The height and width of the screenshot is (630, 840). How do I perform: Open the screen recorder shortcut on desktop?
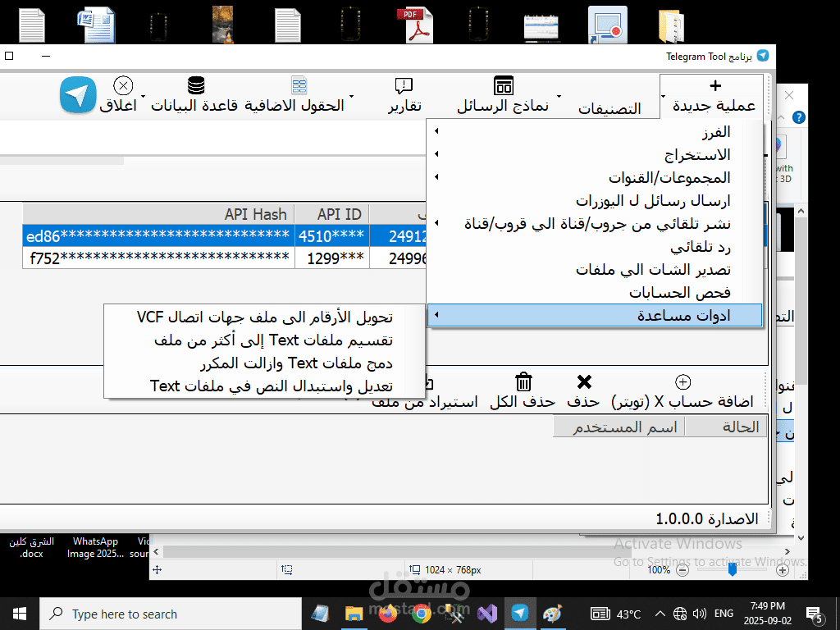click(608, 25)
